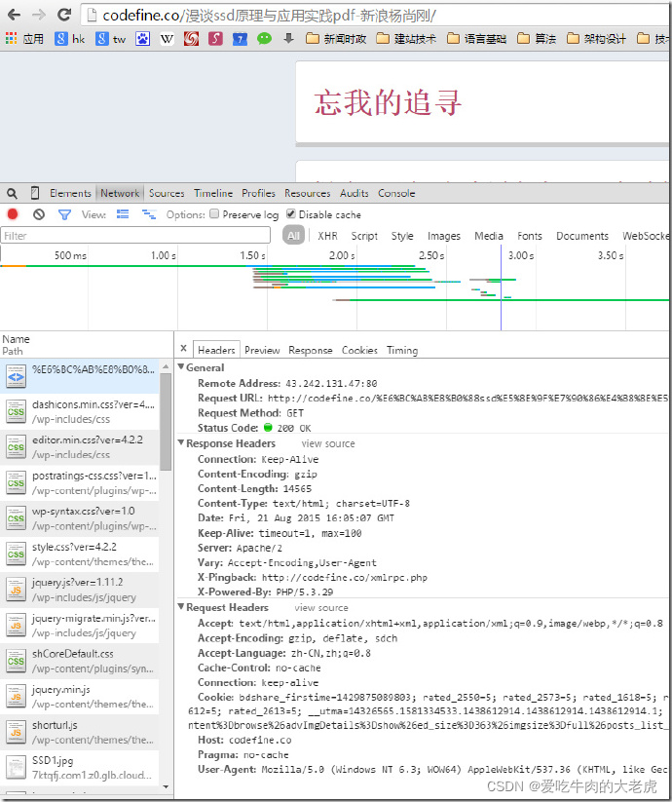
Task: Open the pink S bookmark icon
Action: 215,38
